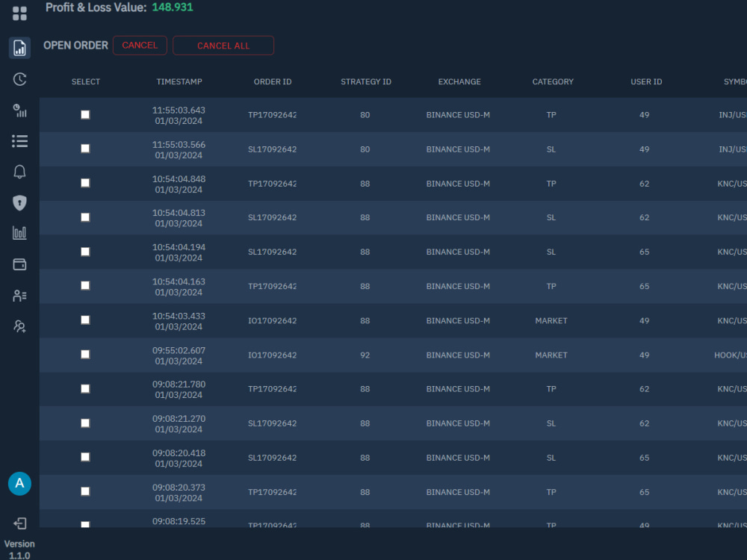The width and height of the screenshot is (747, 560).
Task: Select the active orders report icon
Action: tap(19, 48)
